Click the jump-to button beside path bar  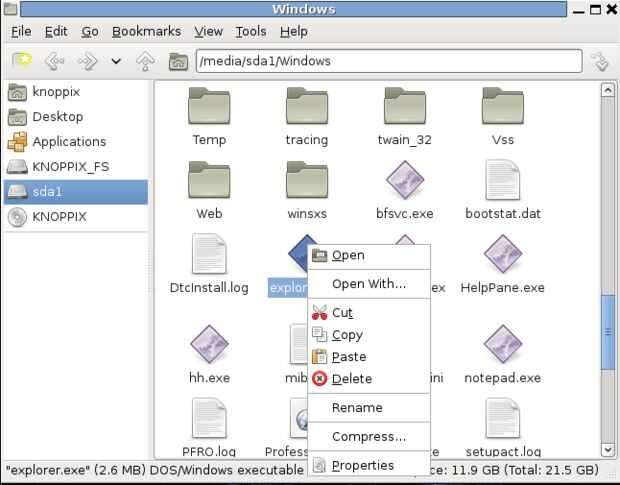601,61
